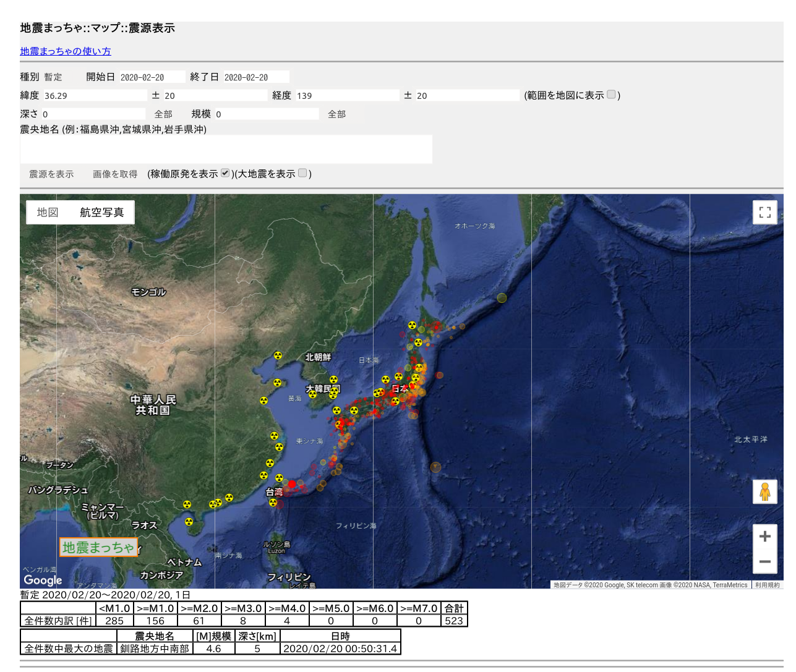
Task: Click the 震央地名 text area
Action: tap(226, 149)
